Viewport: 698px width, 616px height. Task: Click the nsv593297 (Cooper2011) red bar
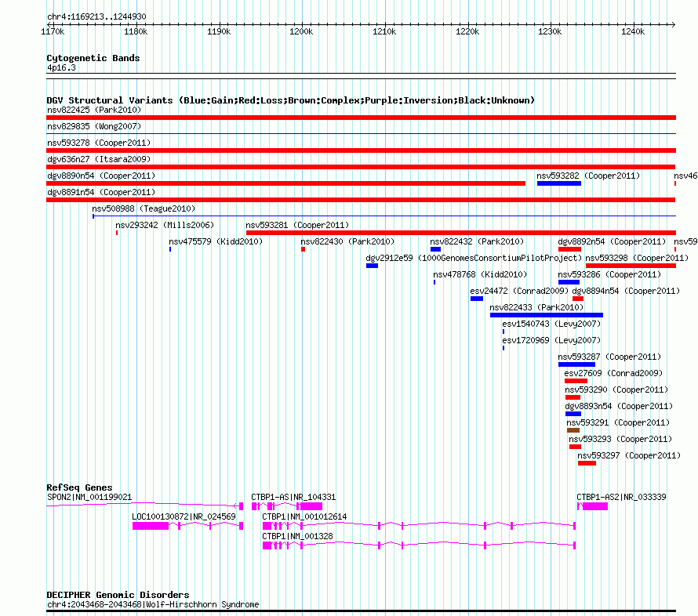click(587, 463)
